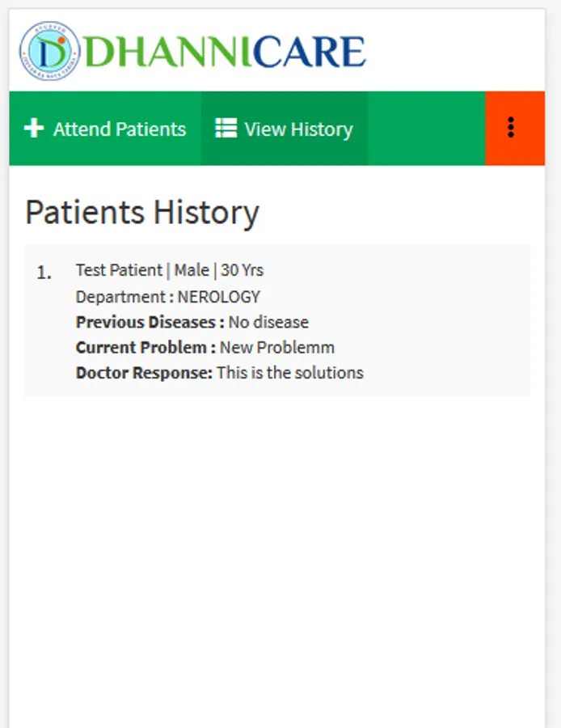
Task: Go to the Attend Patients tab label
Action: tap(120, 129)
